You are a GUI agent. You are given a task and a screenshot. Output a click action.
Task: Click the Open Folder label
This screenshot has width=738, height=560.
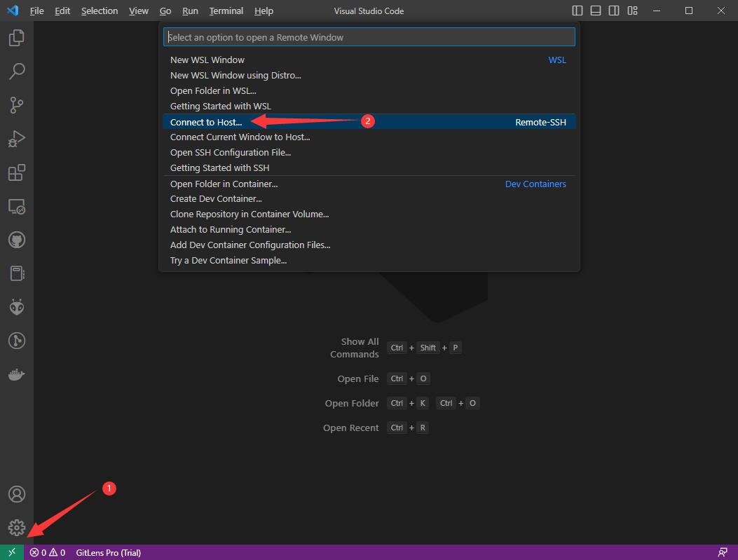click(352, 403)
